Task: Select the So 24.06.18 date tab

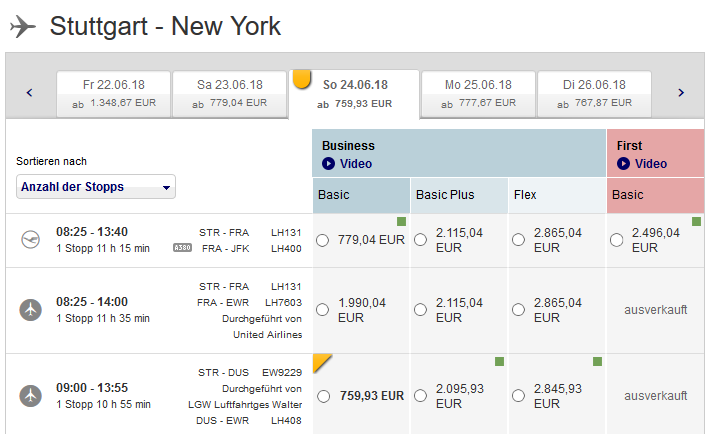Action: (x=354, y=94)
